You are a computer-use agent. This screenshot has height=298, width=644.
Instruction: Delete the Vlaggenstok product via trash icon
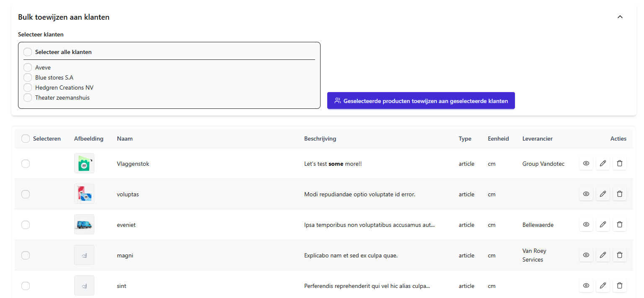pyautogui.click(x=619, y=164)
